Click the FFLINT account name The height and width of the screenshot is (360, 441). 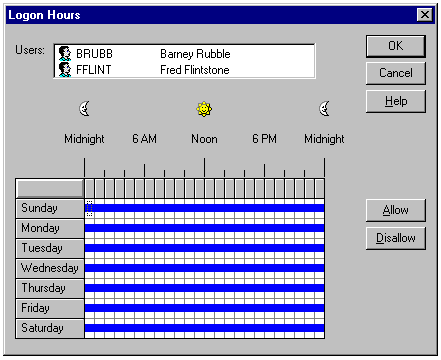point(94,70)
